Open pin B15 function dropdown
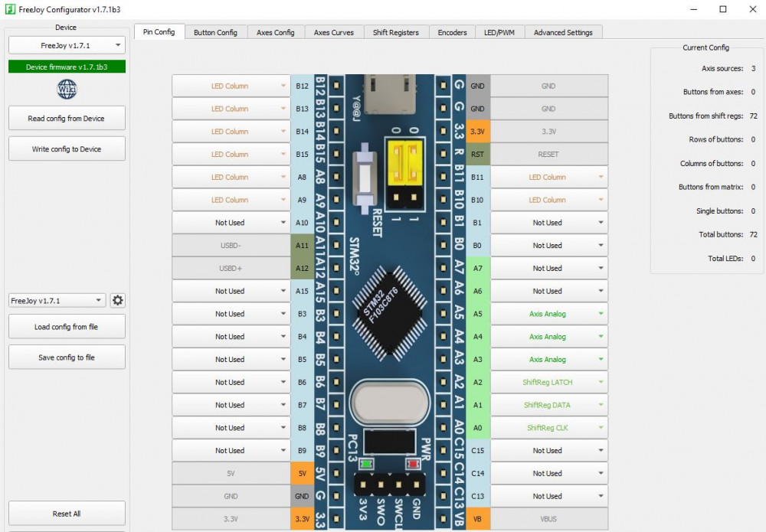The image size is (766, 532). [231, 154]
